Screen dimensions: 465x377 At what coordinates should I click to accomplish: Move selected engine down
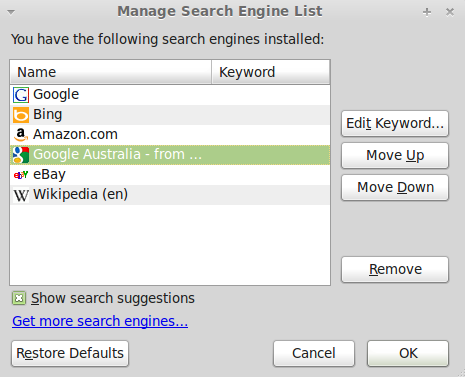pyautogui.click(x=395, y=188)
